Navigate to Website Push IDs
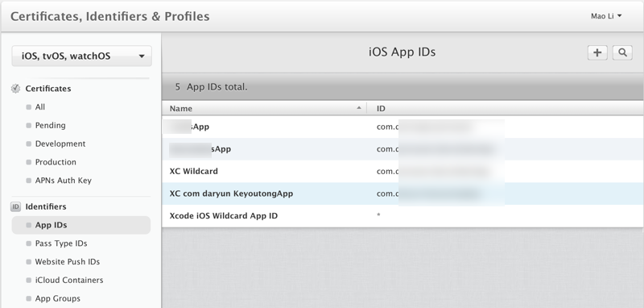The image size is (644, 308). [x=68, y=261]
